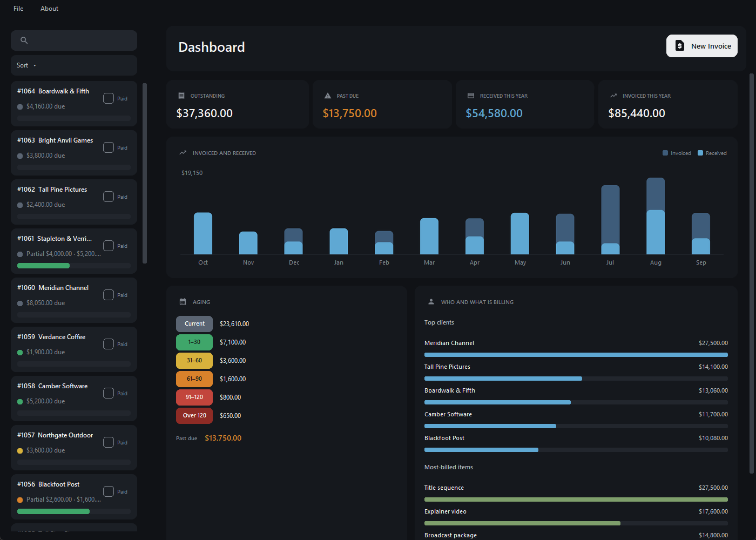Click the Received This Year card icon

(471, 96)
